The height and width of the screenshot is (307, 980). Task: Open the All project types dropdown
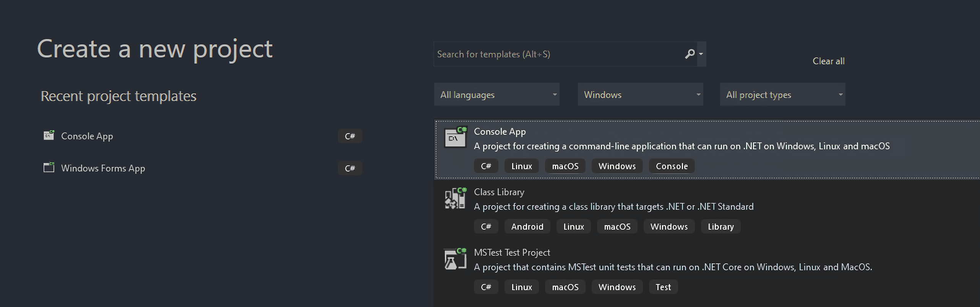click(782, 94)
